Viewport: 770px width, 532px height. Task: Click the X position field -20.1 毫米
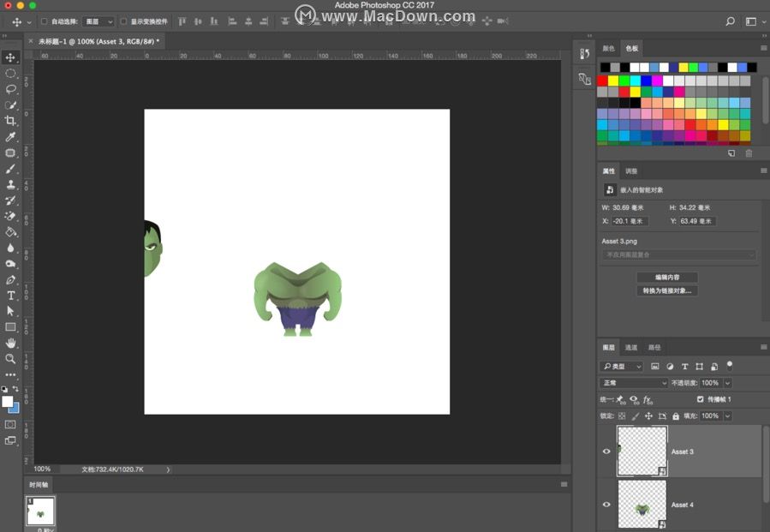(630, 221)
